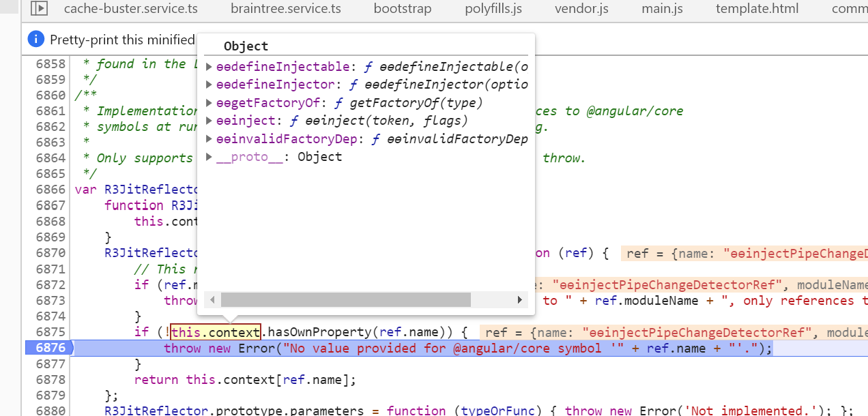
Task: Click 'return this.context[ref.name];' line
Action: (245, 380)
